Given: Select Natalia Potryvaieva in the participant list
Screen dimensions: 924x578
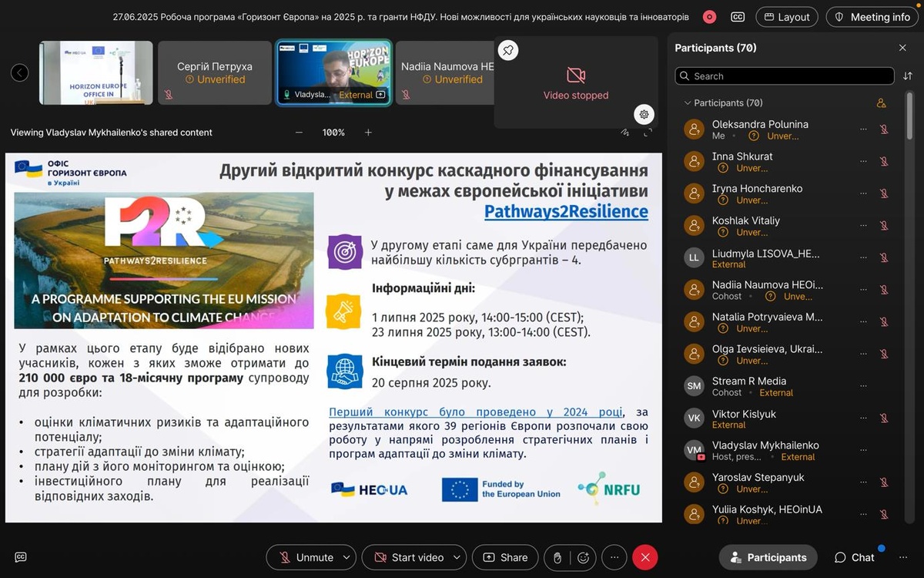Looking at the screenshot, I should (785, 322).
